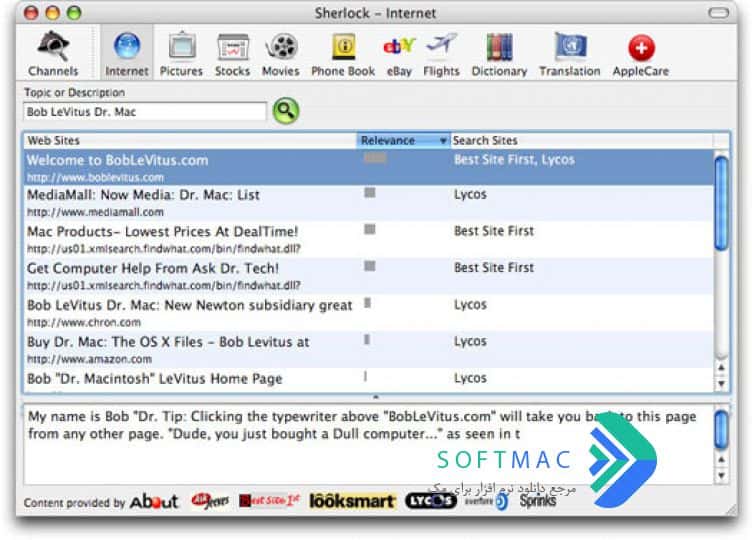Open the Translation channel
752x540 pixels.
570,54
